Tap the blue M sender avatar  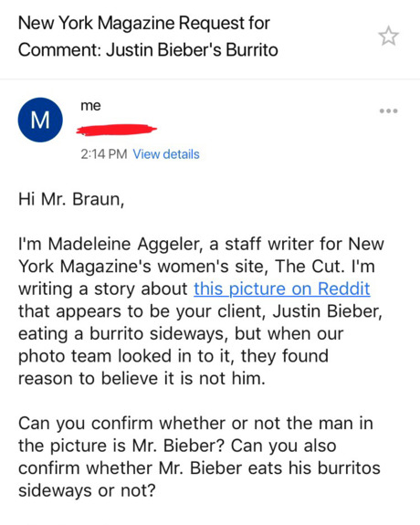(x=40, y=120)
